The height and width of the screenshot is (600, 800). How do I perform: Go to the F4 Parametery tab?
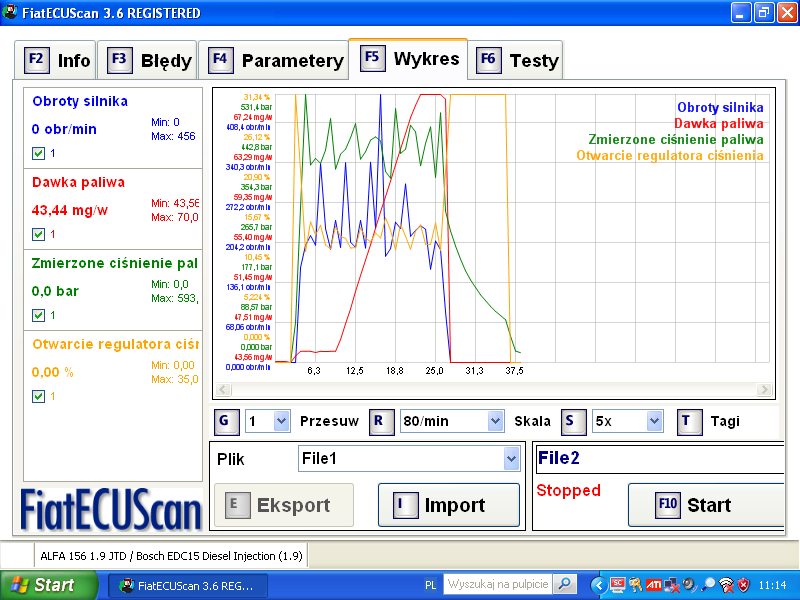click(274, 60)
